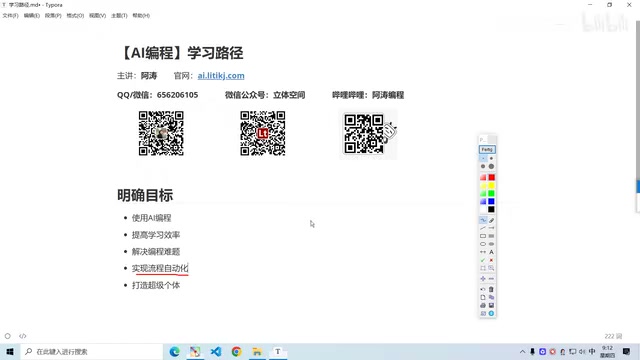
Task: Select the outlined rectangle tool
Action: (x=483, y=236)
